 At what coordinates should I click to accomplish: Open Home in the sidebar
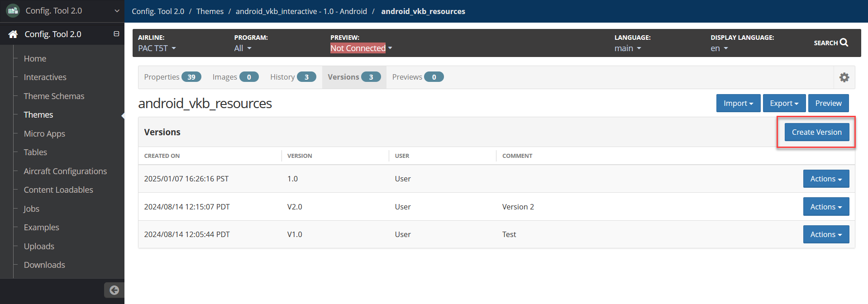coord(35,58)
